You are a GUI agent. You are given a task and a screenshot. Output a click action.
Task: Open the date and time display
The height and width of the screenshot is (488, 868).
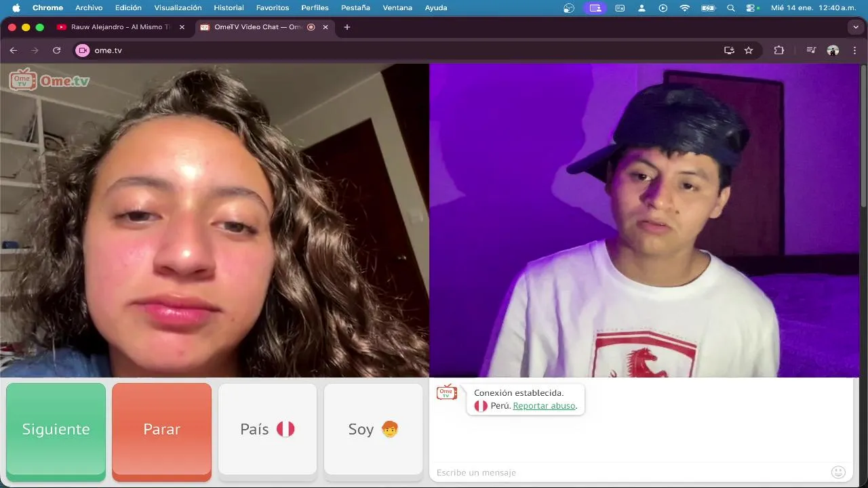click(x=814, y=8)
